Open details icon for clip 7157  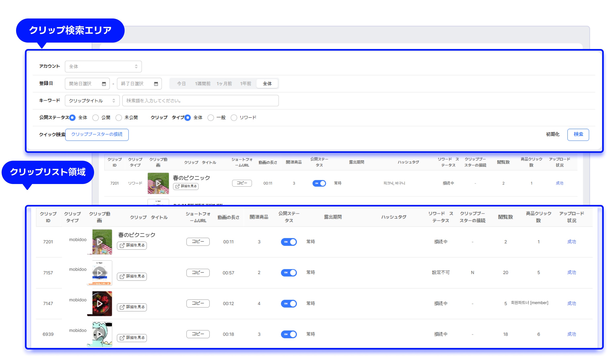(x=122, y=276)
